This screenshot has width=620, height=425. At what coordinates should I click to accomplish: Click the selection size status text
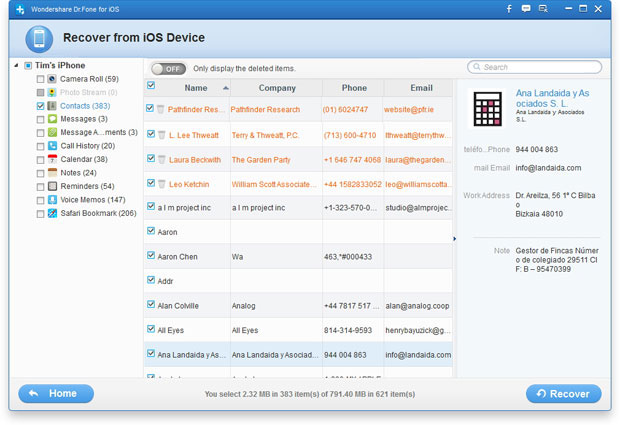click(x=310, y=394)
